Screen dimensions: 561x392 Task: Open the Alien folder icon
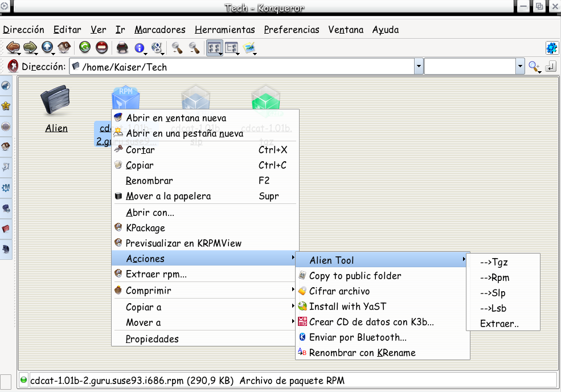pos(55,101)
